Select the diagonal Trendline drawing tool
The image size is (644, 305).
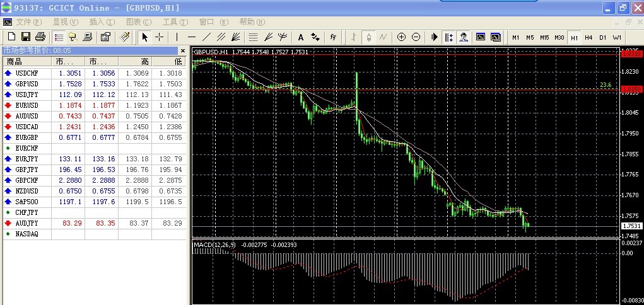tap(206, 37)
